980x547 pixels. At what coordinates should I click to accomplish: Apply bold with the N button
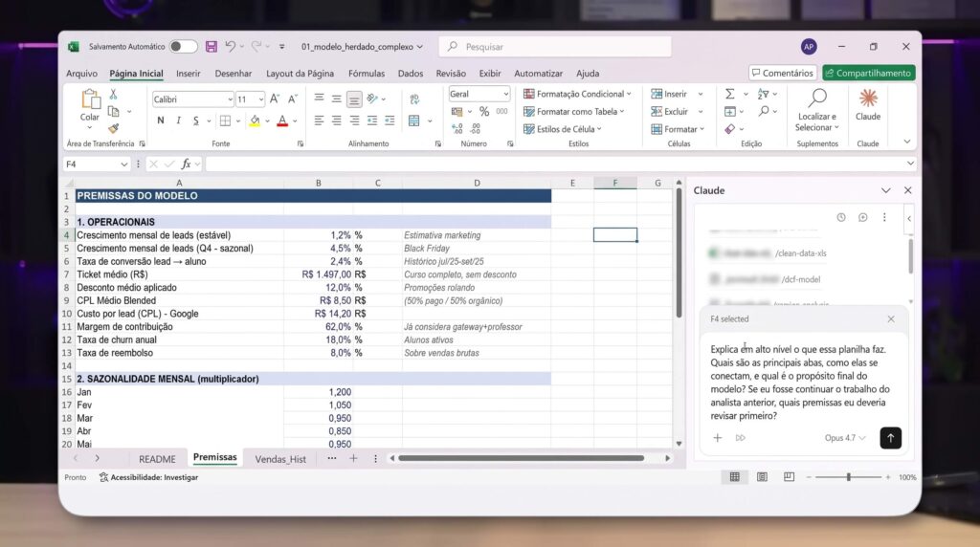(x=161, y=120)
